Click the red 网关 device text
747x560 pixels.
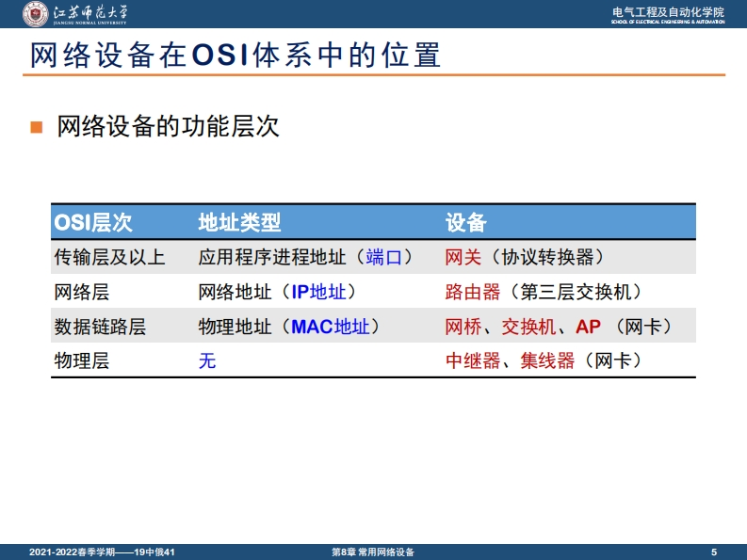click(x=463, y=257)
